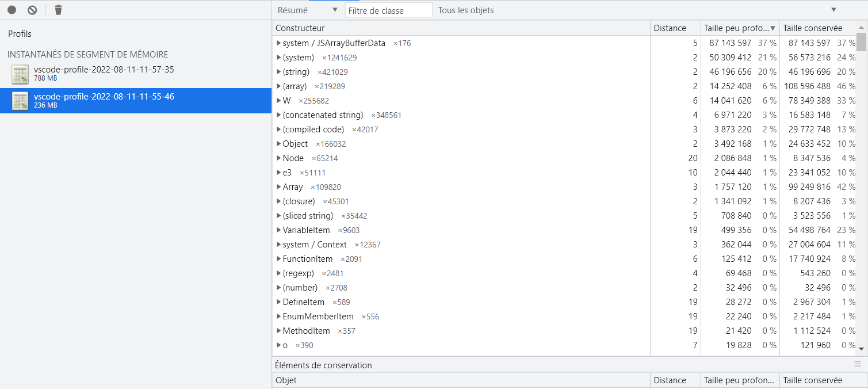868x389 pixels.
Task: Click the constructor table scrollbar thumb
Action: pyautogui.click(x=861, y=42)
